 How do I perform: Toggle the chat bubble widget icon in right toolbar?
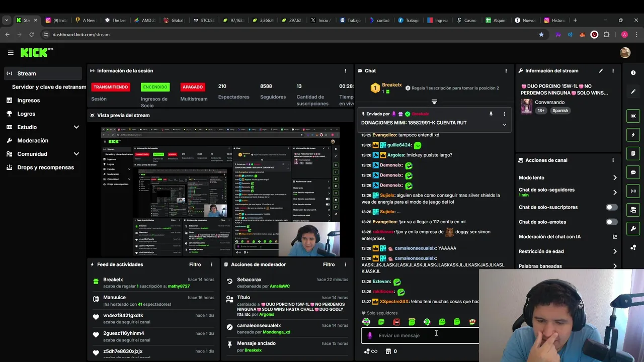tap(633, 172)
